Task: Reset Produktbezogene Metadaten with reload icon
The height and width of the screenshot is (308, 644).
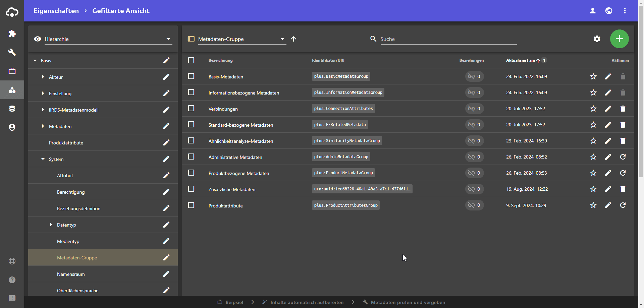Action: coord(623,173)
